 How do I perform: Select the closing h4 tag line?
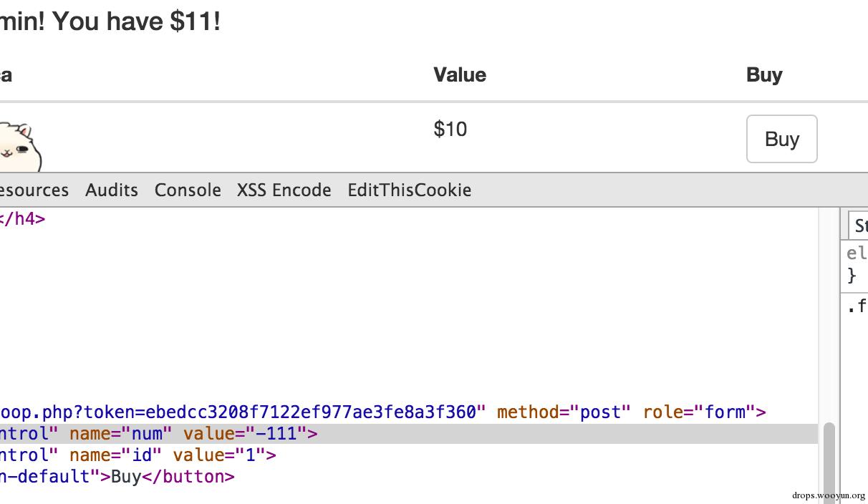point(21,219)
